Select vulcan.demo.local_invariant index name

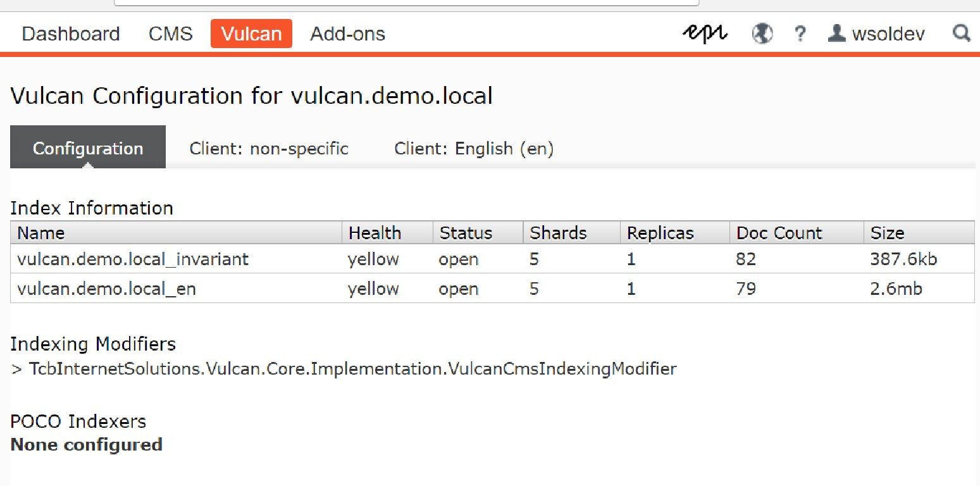point(133,259)
